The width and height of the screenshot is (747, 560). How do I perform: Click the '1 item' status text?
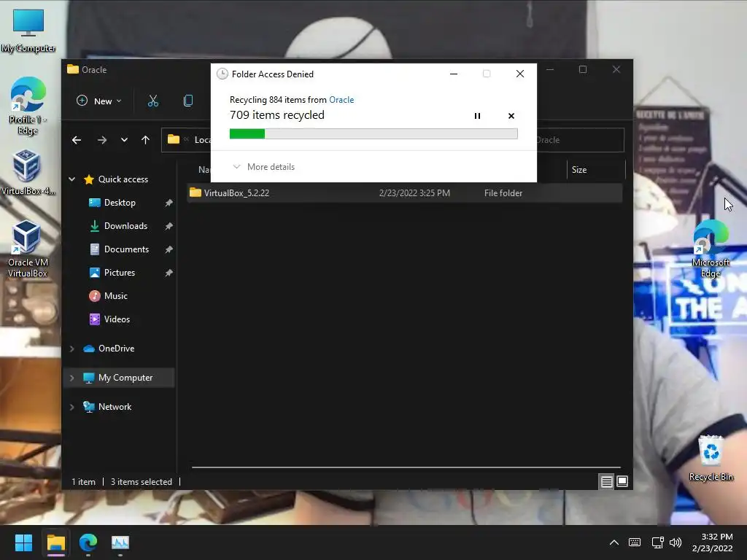[x=83, y=482]
